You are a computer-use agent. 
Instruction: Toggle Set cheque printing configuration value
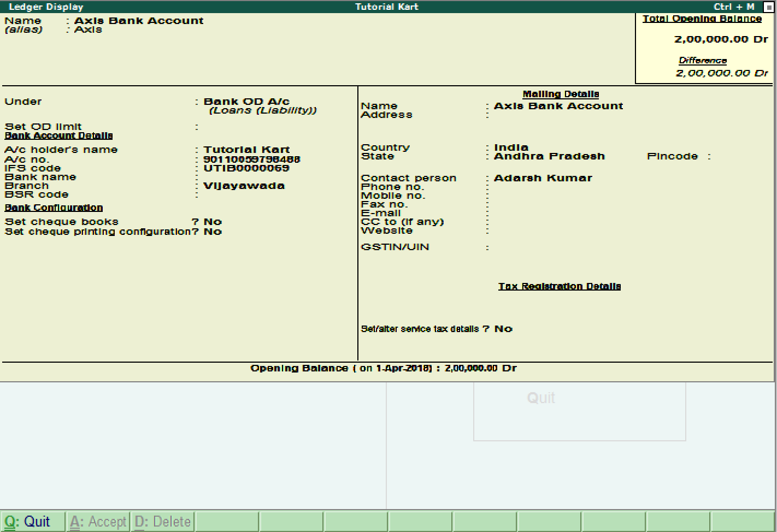coord(213,232)
